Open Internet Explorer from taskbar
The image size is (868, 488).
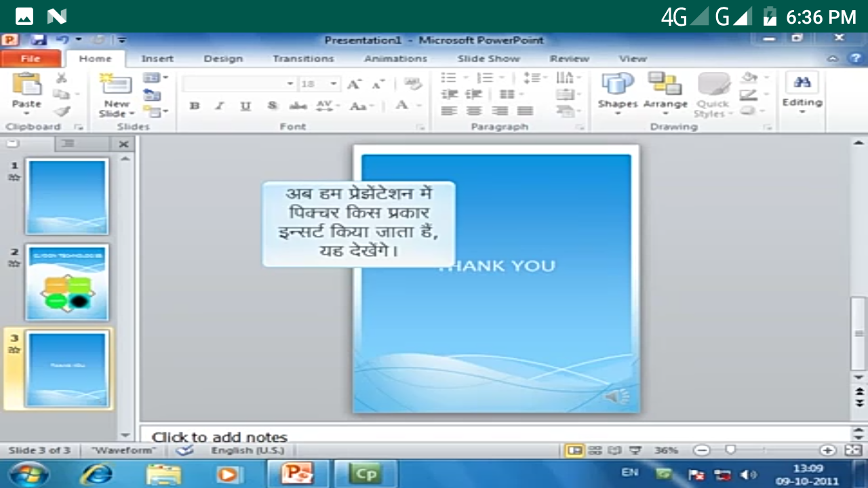[x=96, y=473]
